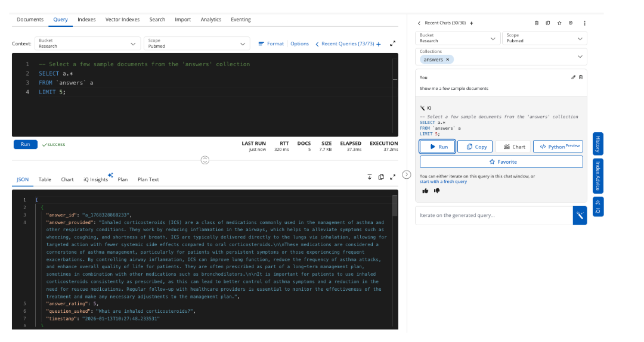Open the more options kebab menu in chat
This screenshot has height=342, width=644.
[x=584, y=23]
